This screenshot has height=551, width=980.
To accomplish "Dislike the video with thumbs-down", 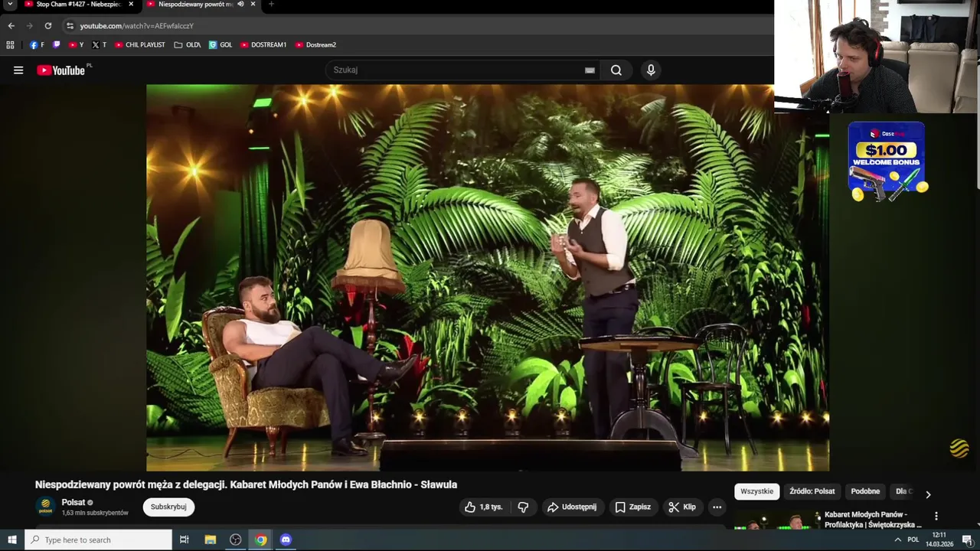I will pyautogui.click(x=523, y=507).
